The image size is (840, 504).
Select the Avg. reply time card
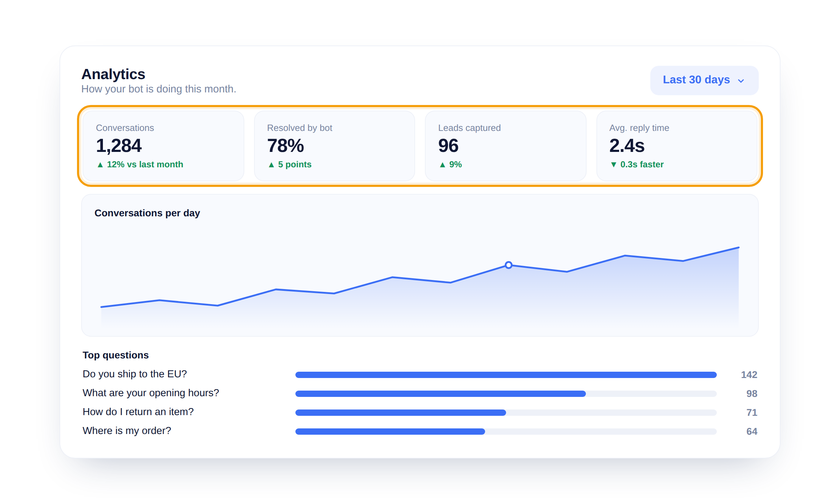tap(677, 146)
